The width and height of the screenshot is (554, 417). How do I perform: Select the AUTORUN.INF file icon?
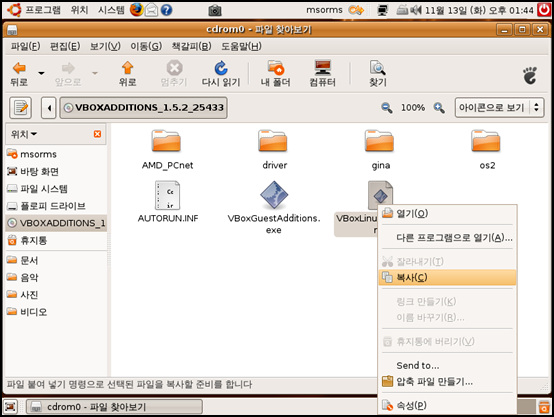167,195
